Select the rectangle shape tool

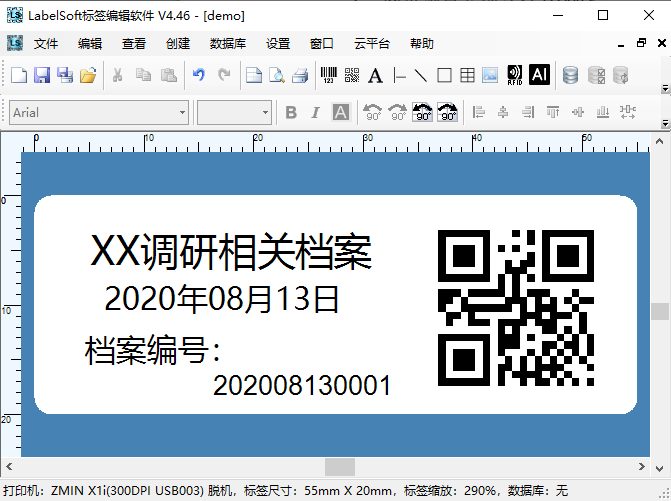click(444, 75)
